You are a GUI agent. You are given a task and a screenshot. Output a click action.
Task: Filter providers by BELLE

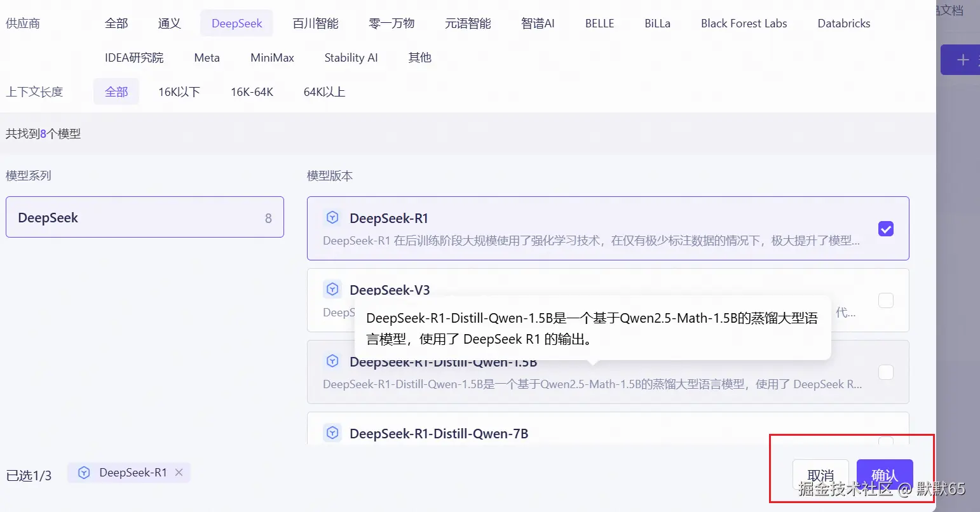coord(600,24)
